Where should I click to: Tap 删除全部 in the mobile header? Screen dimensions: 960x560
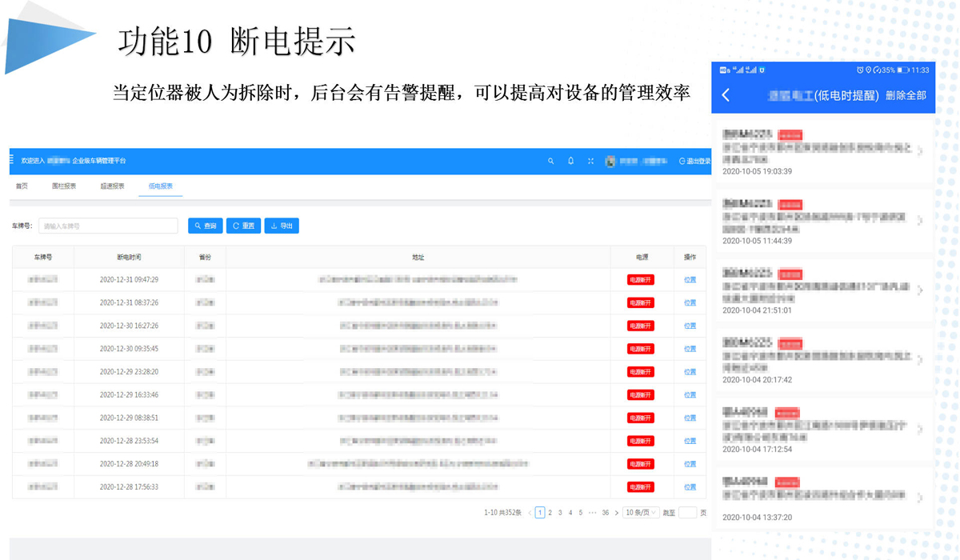click(x=906, y=95)
